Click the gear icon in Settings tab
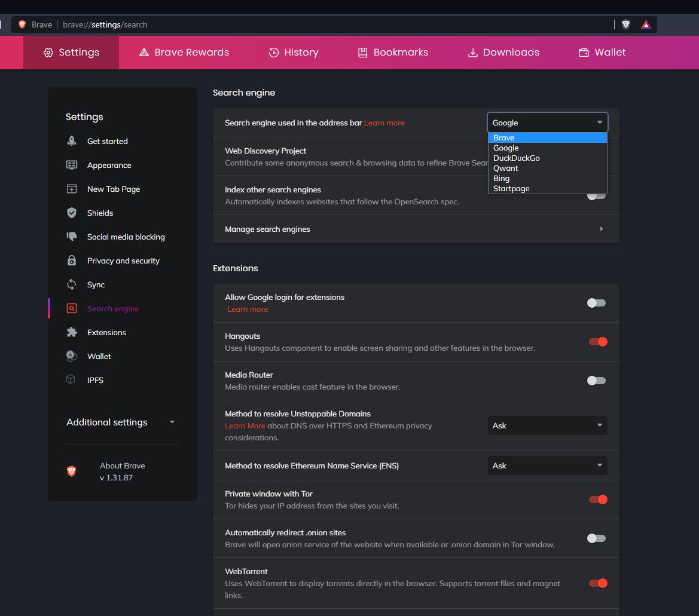The height and width of the screenshot is (616, 699). click(x=48, y=53)
